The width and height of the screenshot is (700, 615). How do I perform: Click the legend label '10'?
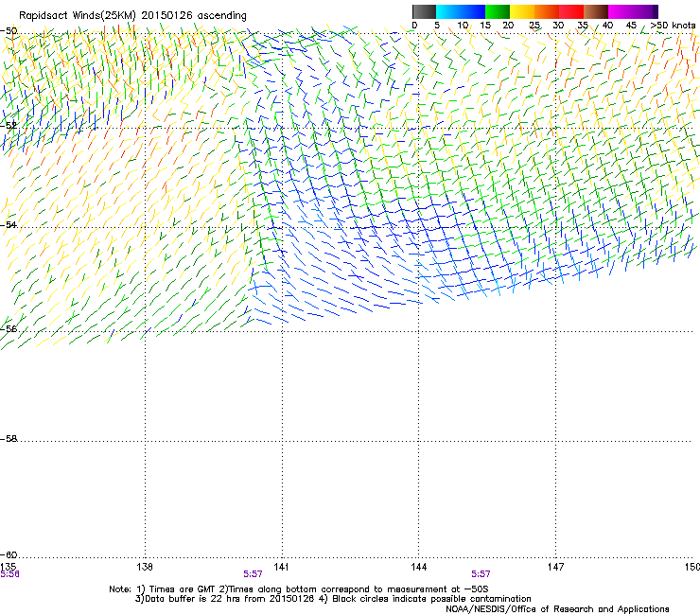(x=463, y=26)
